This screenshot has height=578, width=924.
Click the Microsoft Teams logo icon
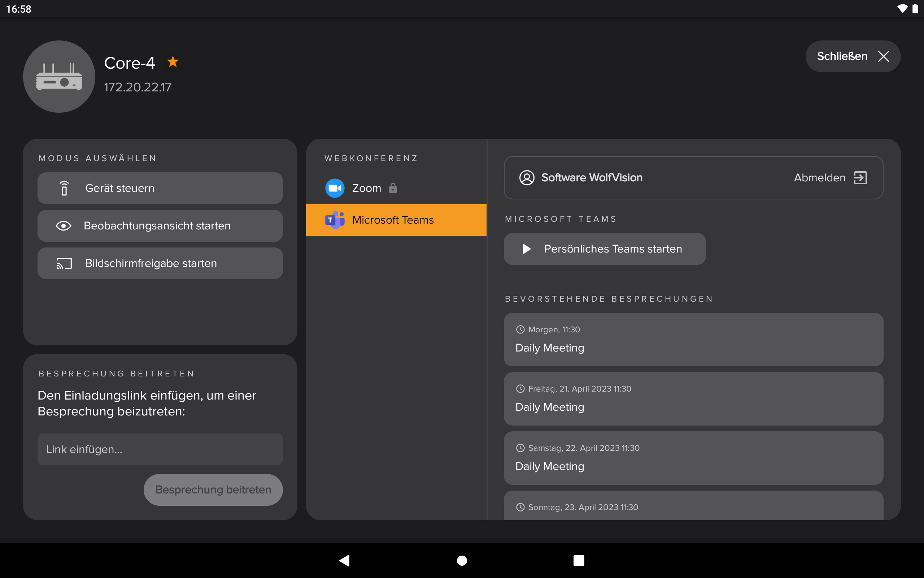pos(335,220)
